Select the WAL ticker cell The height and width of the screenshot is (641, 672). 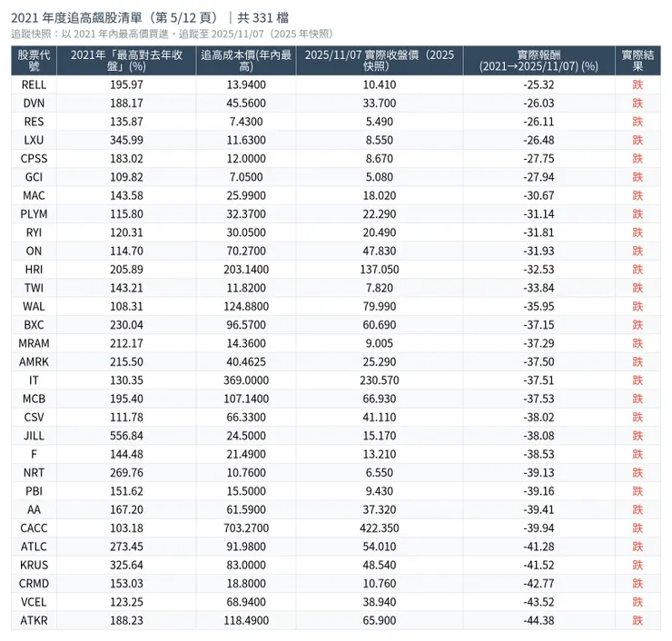click(34, 306)
